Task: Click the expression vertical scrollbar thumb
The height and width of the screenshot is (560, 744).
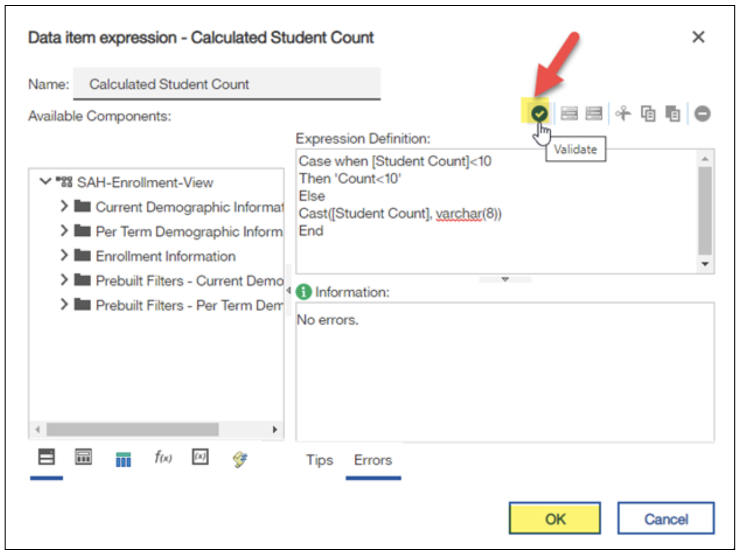Action: [x=705, y=211]
